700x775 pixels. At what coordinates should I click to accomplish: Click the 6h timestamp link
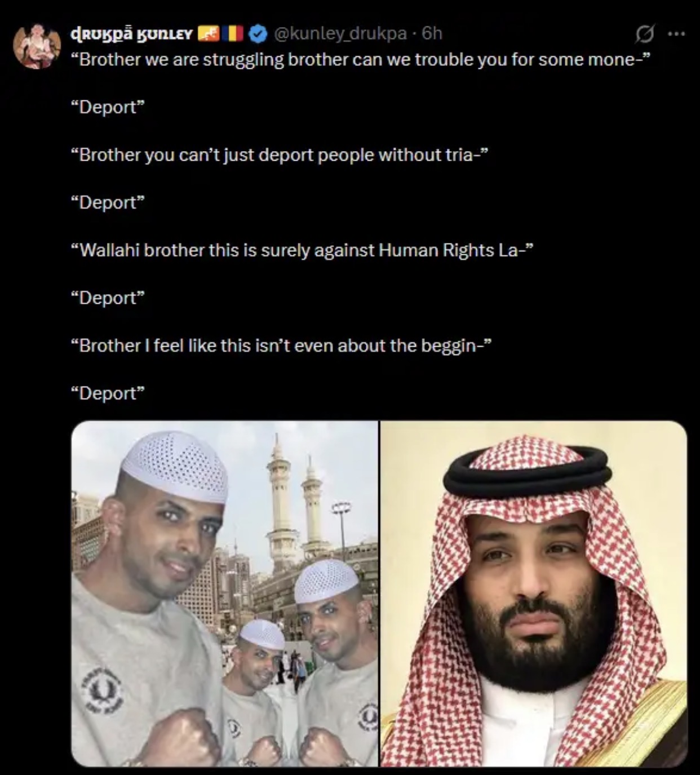pyautogui.click(x=432, y=34)
